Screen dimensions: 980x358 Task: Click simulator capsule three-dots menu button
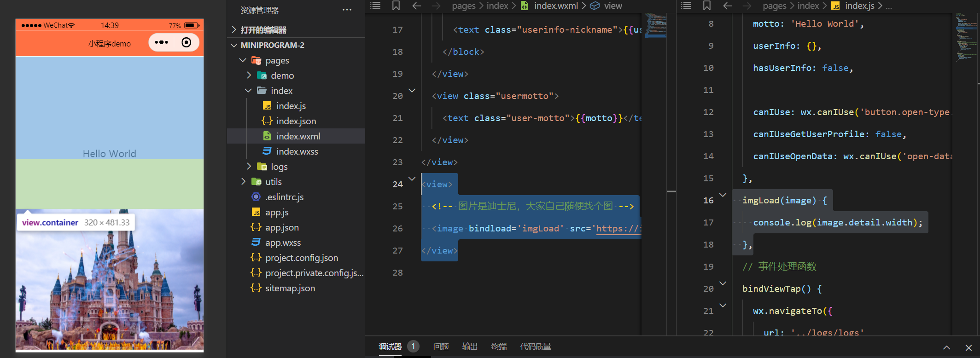tap(162, 42)
